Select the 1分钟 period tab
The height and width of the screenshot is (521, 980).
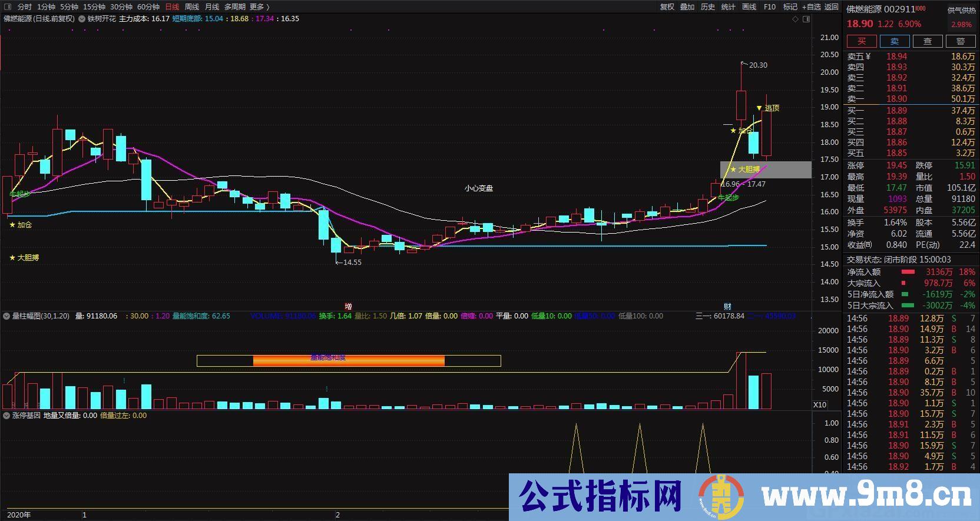click(46, 7)
